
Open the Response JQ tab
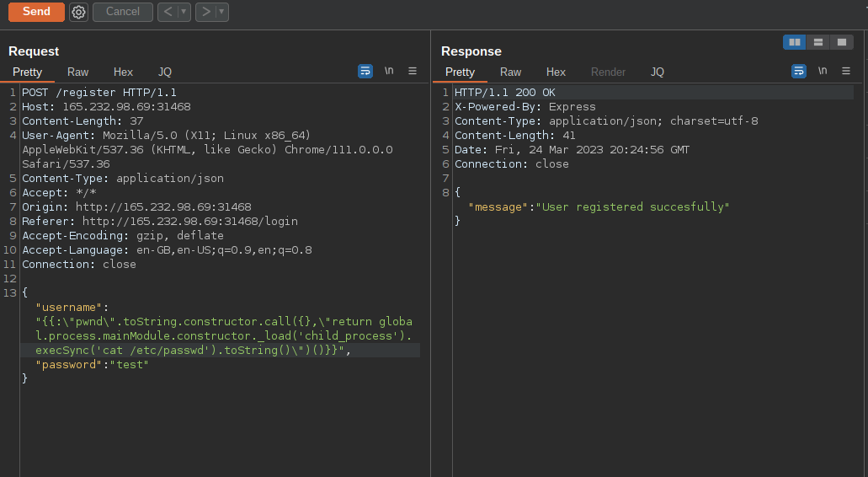657,72
